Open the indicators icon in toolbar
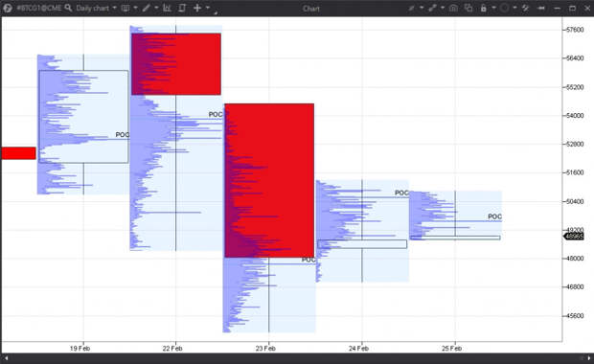 tap(167, 8)
